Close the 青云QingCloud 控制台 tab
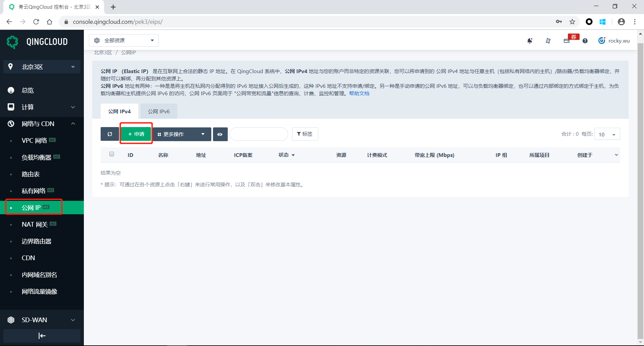 click(x=97, y=7)
